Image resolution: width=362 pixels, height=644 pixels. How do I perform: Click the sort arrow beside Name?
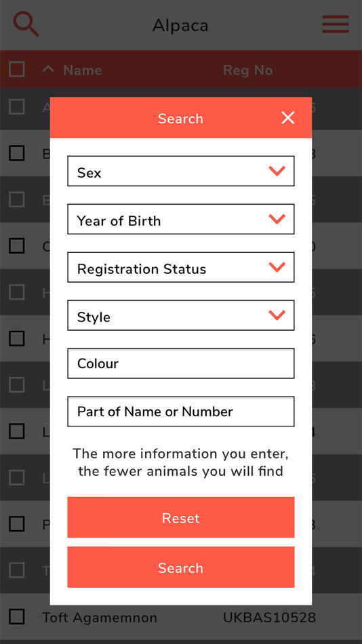pos(48,69)
